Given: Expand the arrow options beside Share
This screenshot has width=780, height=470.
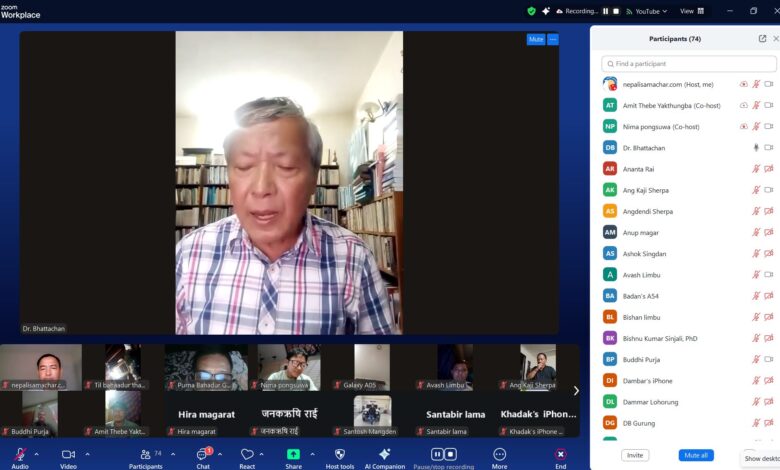Looking at the screenshot, I should pos(312,454).
